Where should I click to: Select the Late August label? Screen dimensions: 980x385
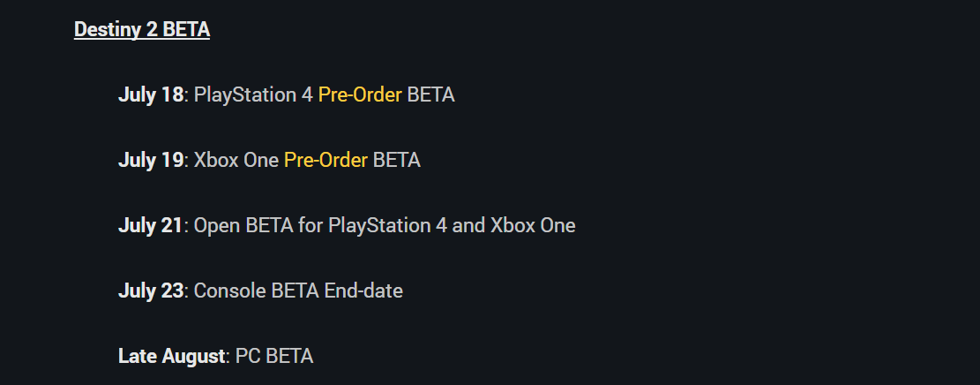pyautogui.click(x=172, y=357)
